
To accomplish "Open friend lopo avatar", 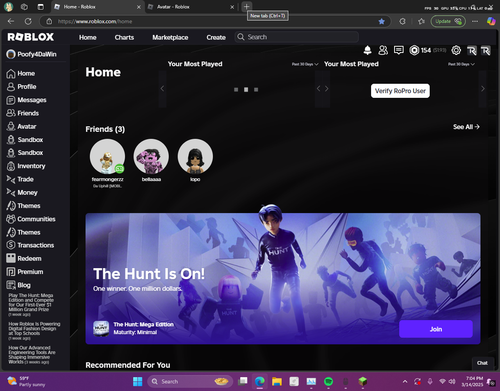I will pyautogui.click(x=195, y=156).
